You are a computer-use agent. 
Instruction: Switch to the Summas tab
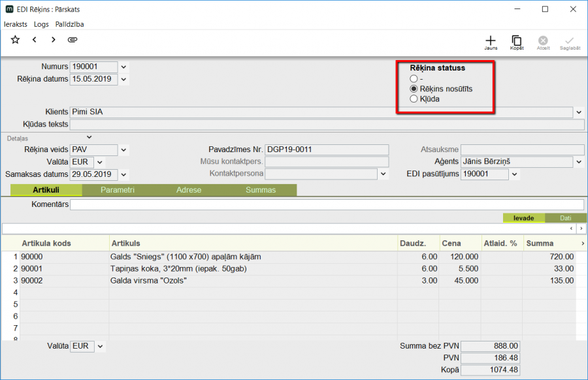pos(261,190)
